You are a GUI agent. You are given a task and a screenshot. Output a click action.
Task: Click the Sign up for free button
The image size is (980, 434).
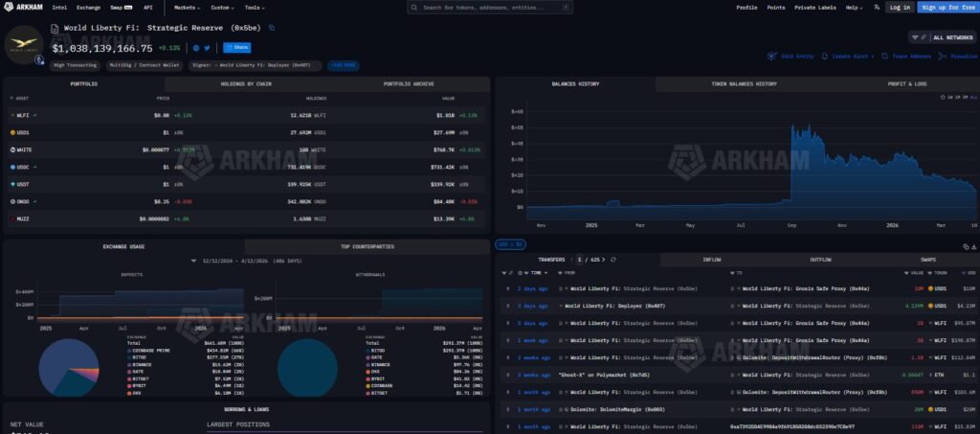946,7
